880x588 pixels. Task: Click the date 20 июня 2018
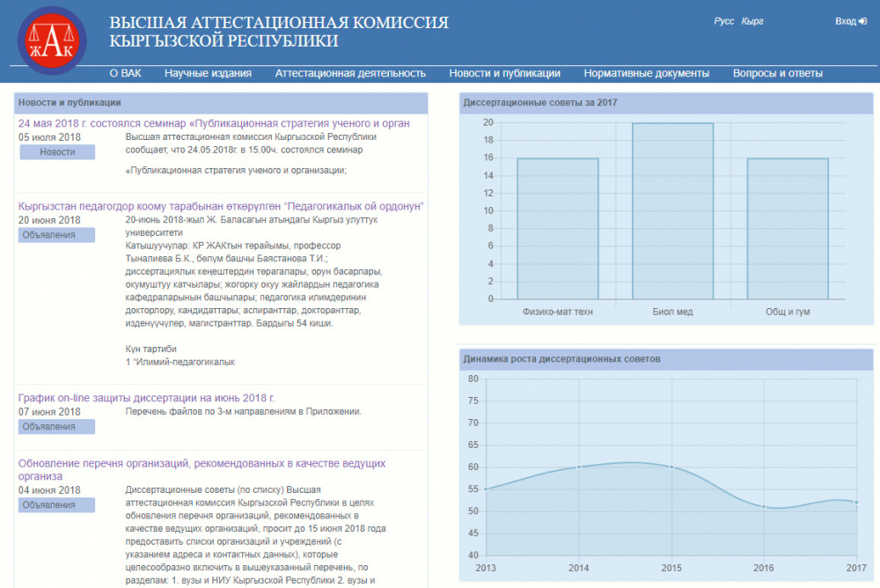pyautogui.click(x=49, y=220)
